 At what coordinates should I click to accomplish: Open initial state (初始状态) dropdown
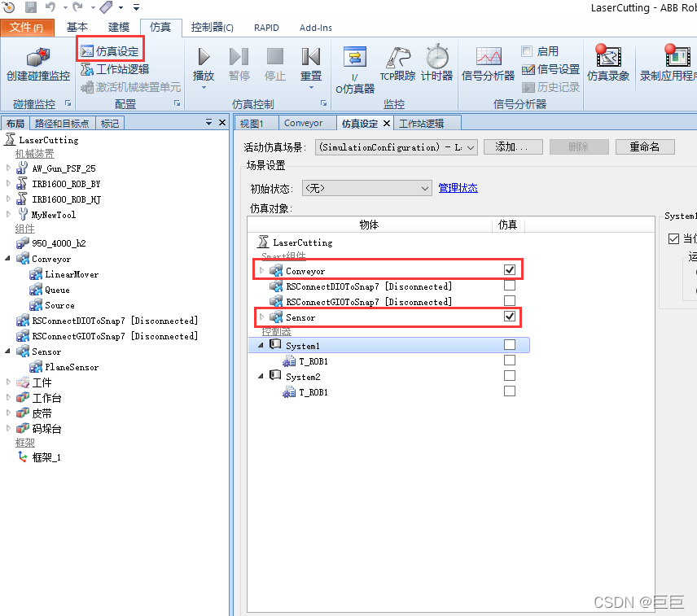pos(366,188)
